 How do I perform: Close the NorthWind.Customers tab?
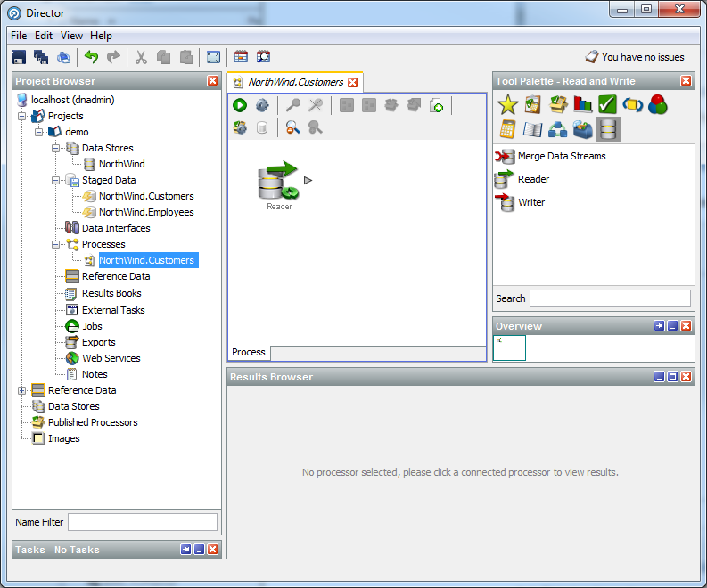(352, 83)
